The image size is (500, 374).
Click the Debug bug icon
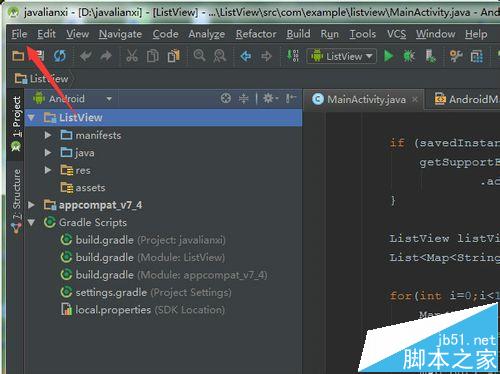(409, 56)
